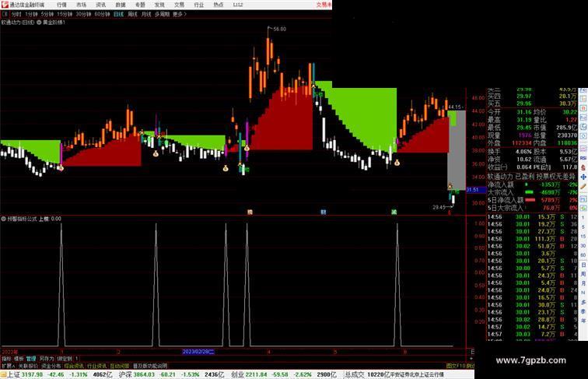
Task: Click the box icon left of 分时
Action: click(x=5, y=14)
